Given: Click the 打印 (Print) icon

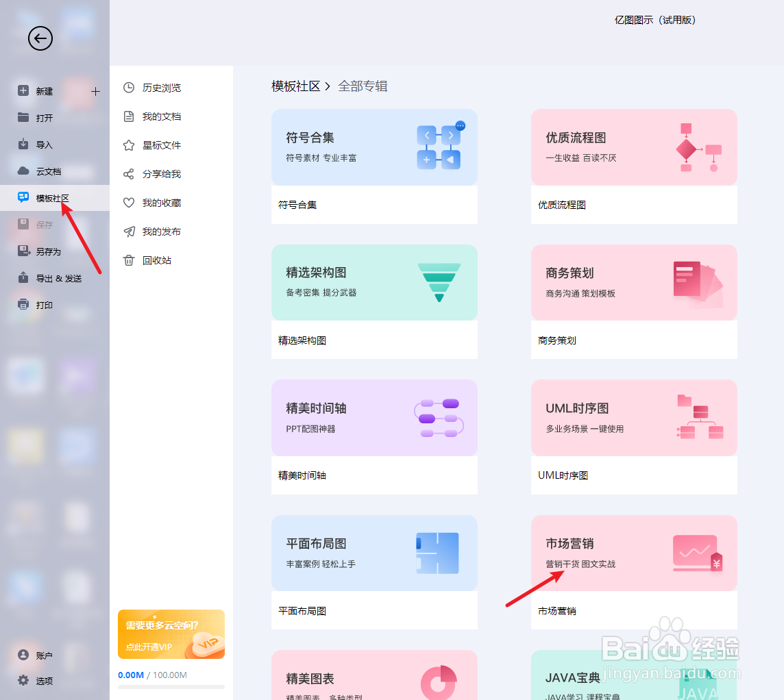Looking at the screenshot, I should tap(21, 304).
